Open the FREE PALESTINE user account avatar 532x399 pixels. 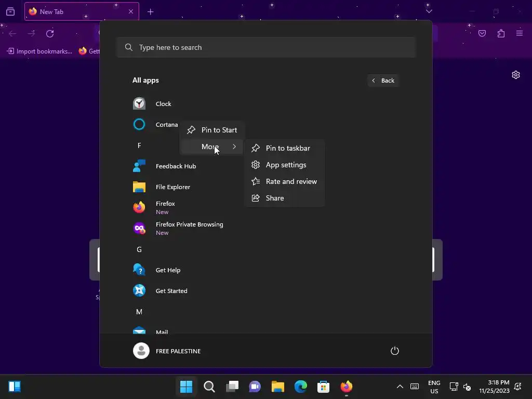point(141,351)
